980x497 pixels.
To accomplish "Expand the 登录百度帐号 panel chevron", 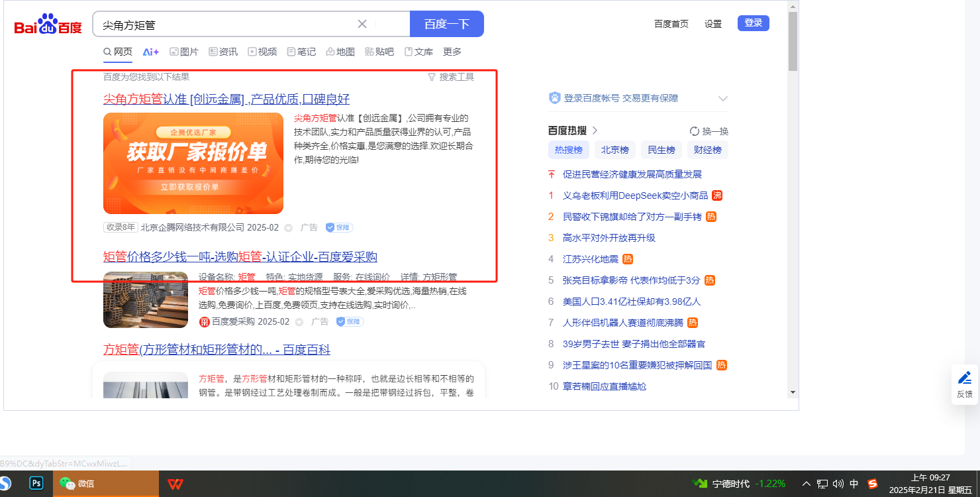I will pos(722,99).
